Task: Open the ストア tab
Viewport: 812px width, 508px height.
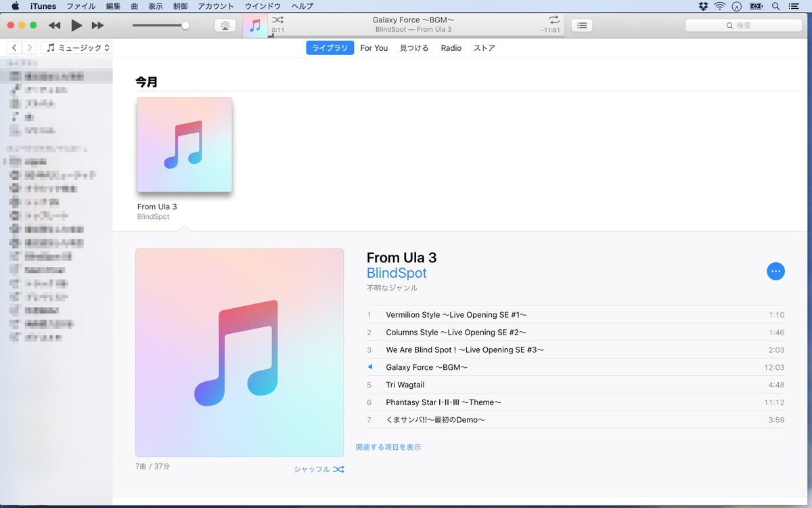Action: coord(484,48)
